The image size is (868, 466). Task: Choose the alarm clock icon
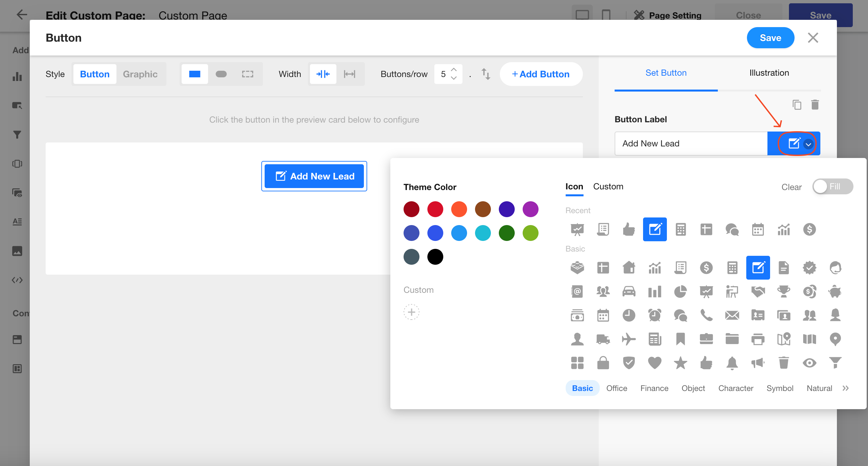(654, 315)
